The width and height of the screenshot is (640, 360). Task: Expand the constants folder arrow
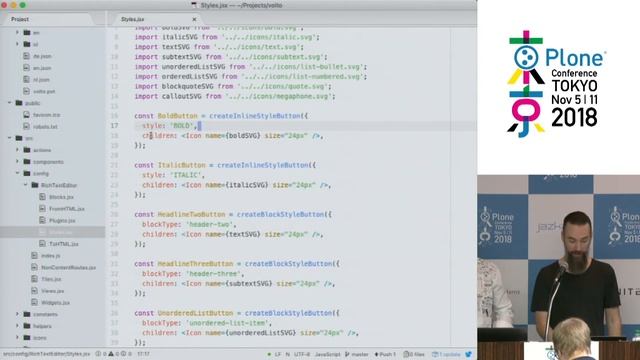click(18, 314)
